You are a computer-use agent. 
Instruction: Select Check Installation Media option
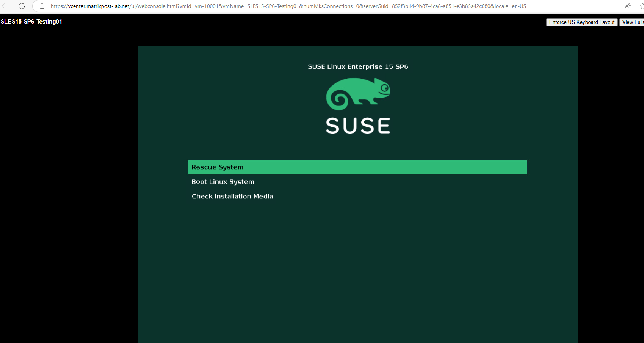point(232,196)
